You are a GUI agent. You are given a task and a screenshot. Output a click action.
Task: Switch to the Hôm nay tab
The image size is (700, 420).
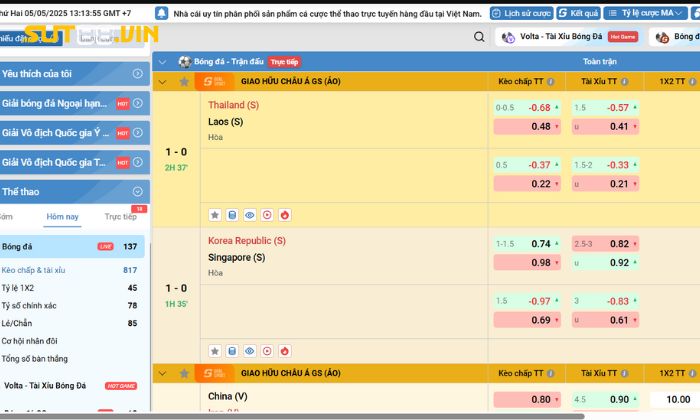(63, 217)
